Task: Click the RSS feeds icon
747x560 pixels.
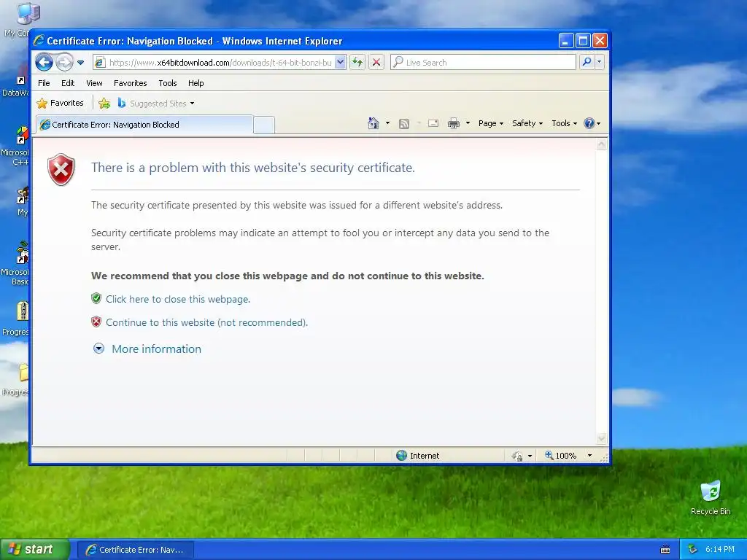Action: pos(404,124)
